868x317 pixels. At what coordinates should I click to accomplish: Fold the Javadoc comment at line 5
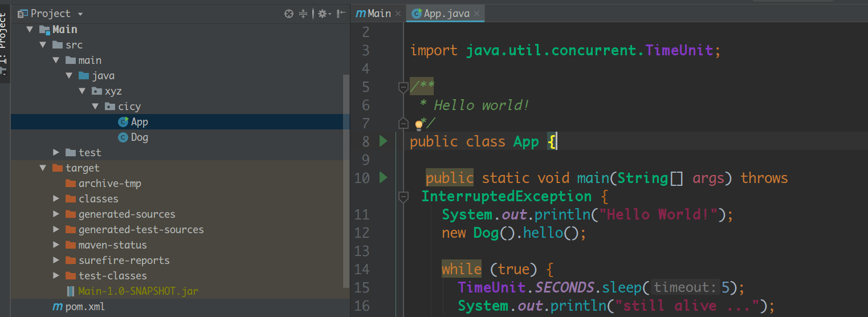pos(404,87)
